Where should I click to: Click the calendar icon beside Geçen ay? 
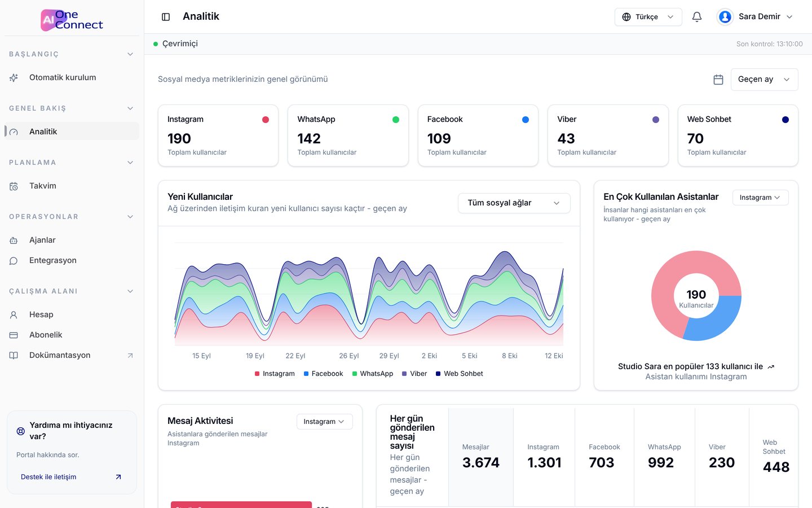click(718, 80)
